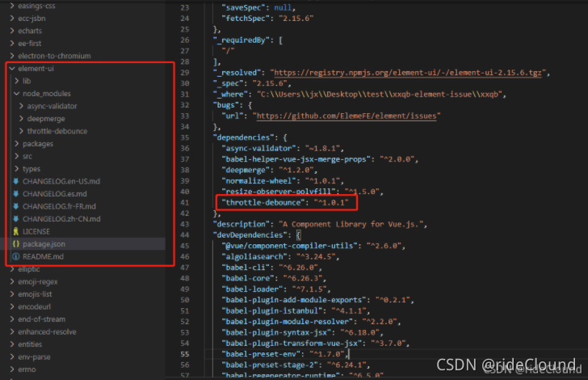The height and width of the screenshot is (380, 588).
Task: Click "babel-plugin-istanbul" entry
Action: [272, 311]
